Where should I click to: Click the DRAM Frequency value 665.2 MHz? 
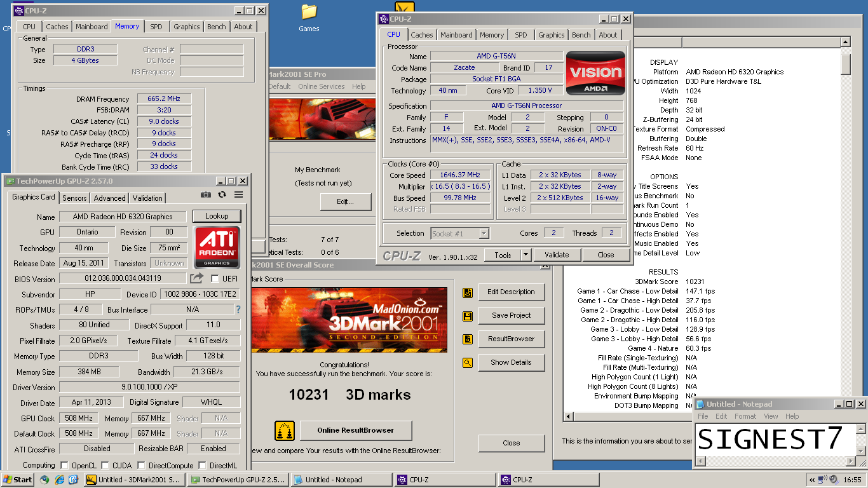point(163,99)
